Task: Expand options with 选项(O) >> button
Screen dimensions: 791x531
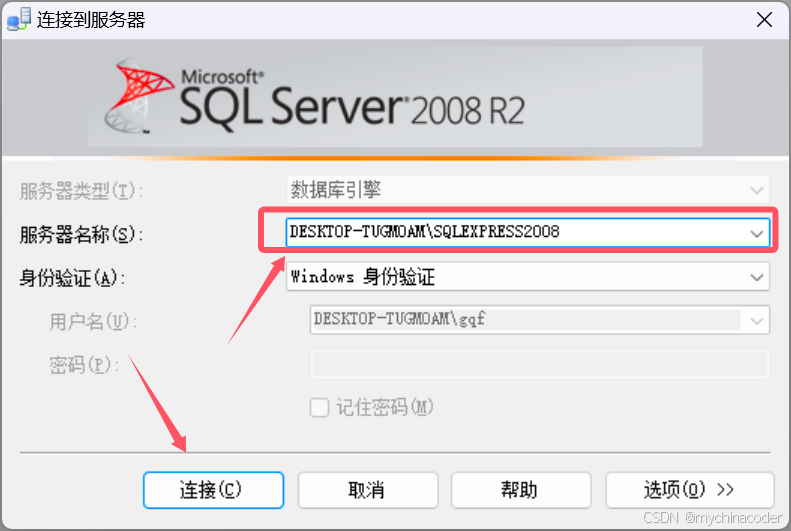Action: point(690,490)
